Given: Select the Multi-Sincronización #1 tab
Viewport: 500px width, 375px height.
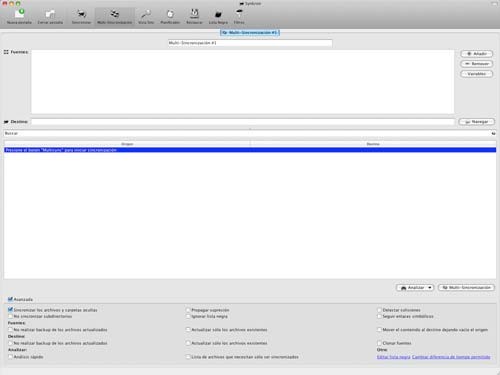Looking at the screenshot, I should (x=250, y=33).
